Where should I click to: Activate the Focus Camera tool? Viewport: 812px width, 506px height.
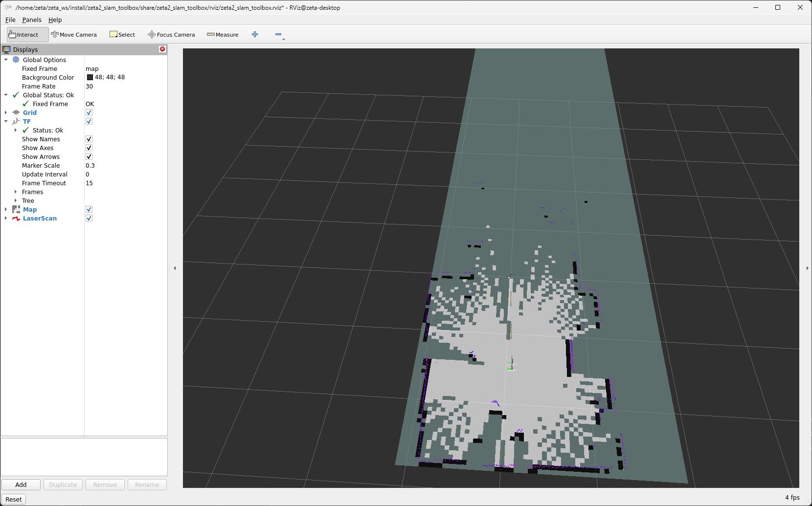click(x=171, y=35)
